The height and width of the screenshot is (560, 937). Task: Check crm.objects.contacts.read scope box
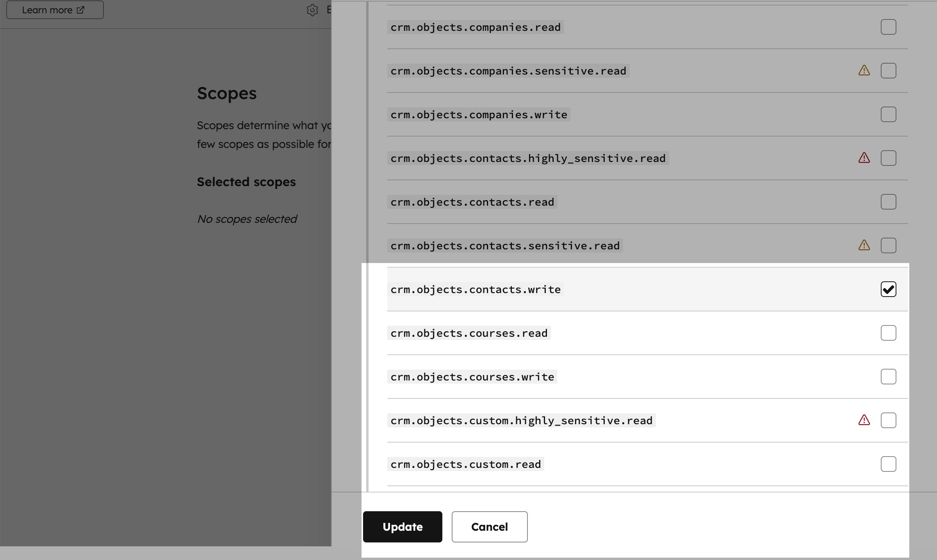click(x=888, y=202)
